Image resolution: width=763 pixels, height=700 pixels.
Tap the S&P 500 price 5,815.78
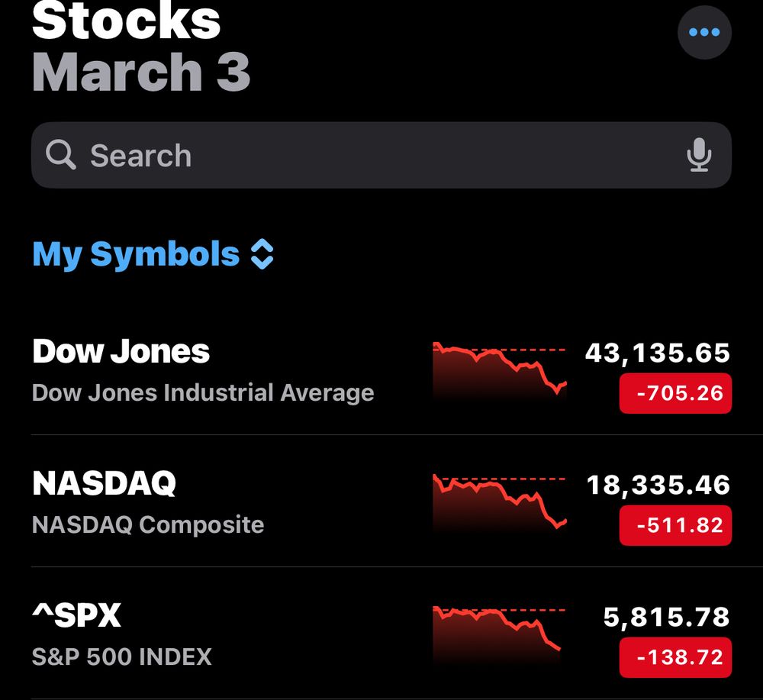tap(667, 618)
